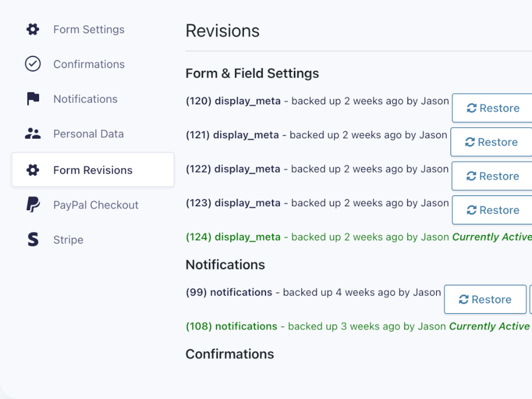Image resolution: width=532 pixels, height=399 pixels.
Task: Open Stripe settings in sidebar
Action: click(x=68, y=240)
